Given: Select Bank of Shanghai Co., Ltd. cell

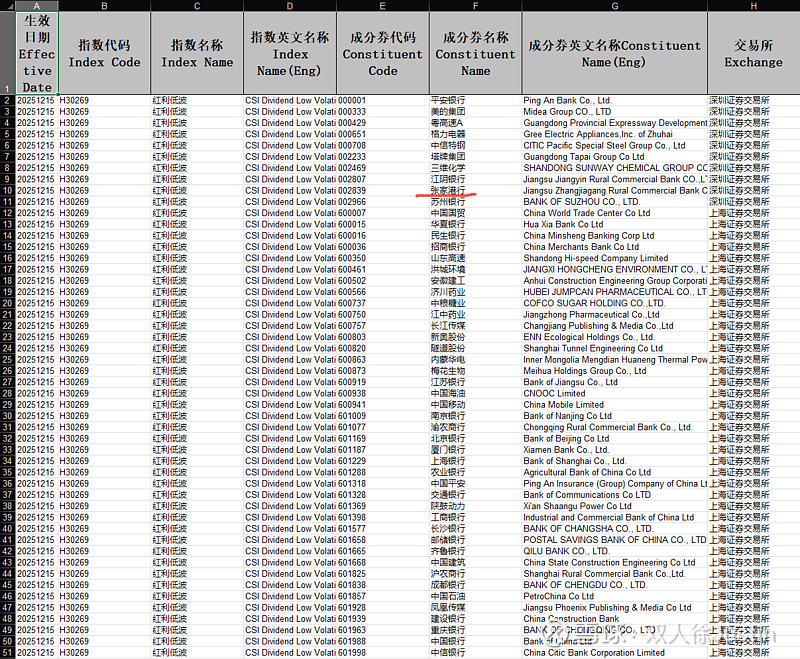Looking at the screenshot, I should (x=614, y=461).
